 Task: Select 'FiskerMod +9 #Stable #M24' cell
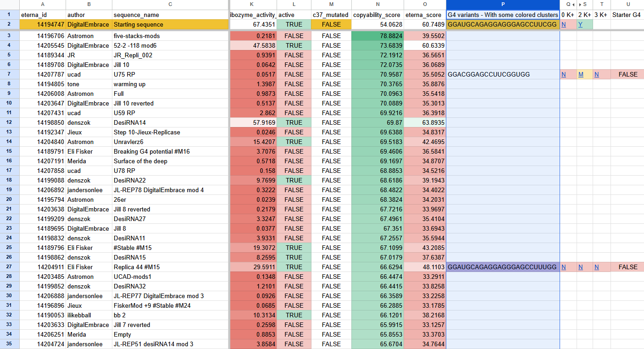170,305
